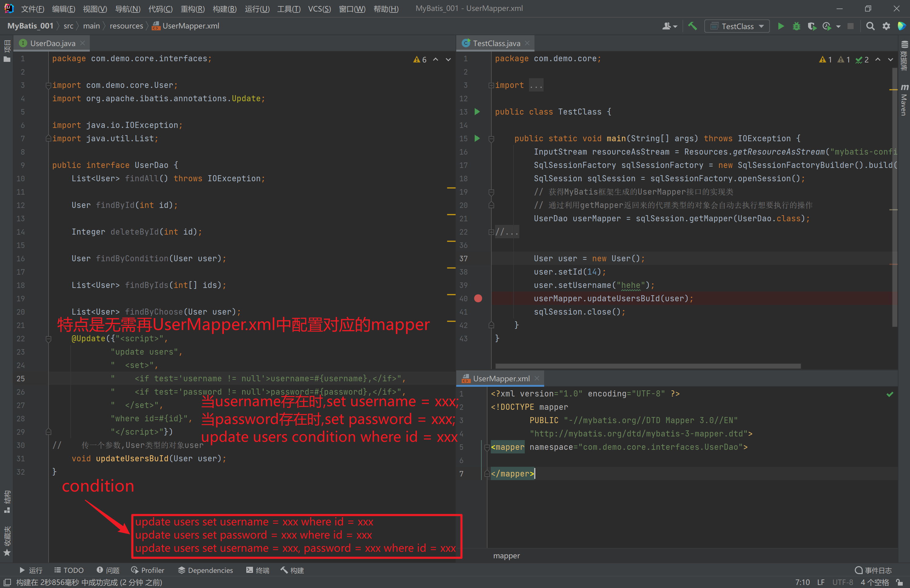
Task: Click the Debug bug icon
Action: point(797,26)
